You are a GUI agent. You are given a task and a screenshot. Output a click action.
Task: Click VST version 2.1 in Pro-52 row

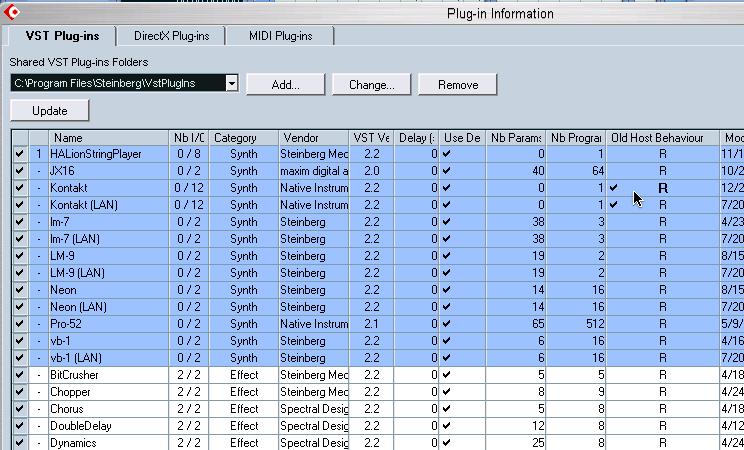pyautogui.click(x=372, y=324)
